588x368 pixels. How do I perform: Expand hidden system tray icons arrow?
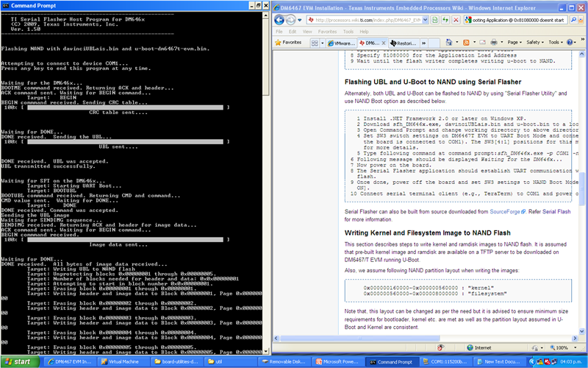[x=531, y=361]
